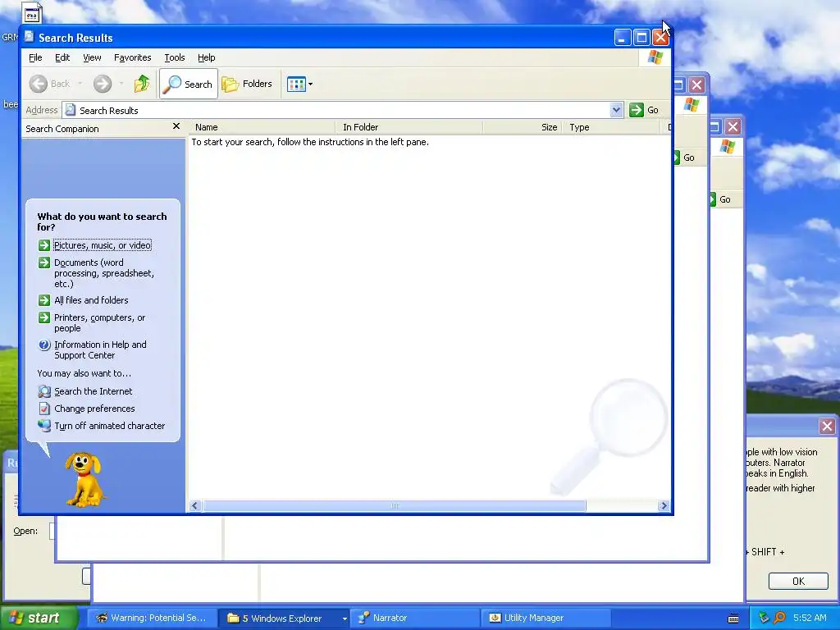Viewport: 840px width, 630px height.
Task: Click green arrow beside Pictures, music, or video
Action: [44, 245]
